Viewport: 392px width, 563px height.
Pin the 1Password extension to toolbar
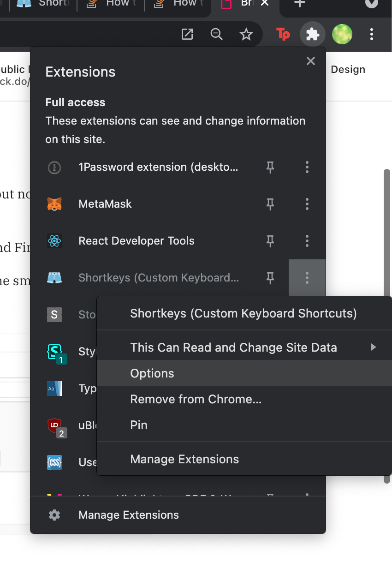pos(270,167)
